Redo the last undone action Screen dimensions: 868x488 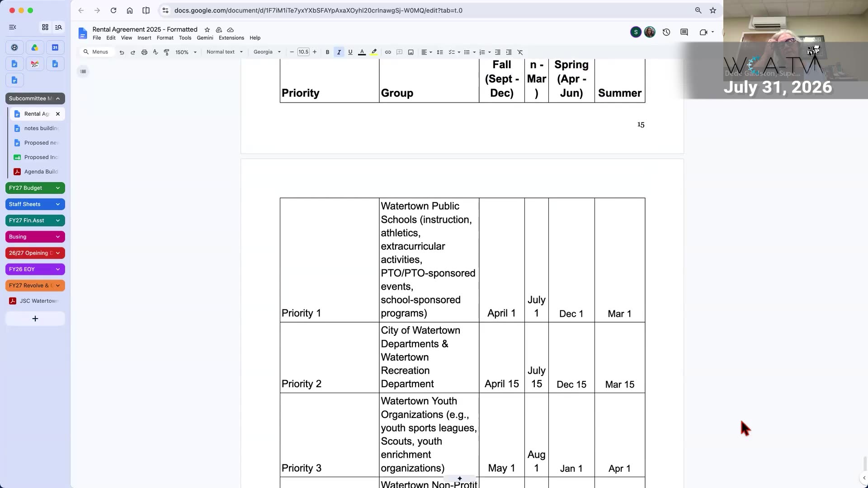133,52
